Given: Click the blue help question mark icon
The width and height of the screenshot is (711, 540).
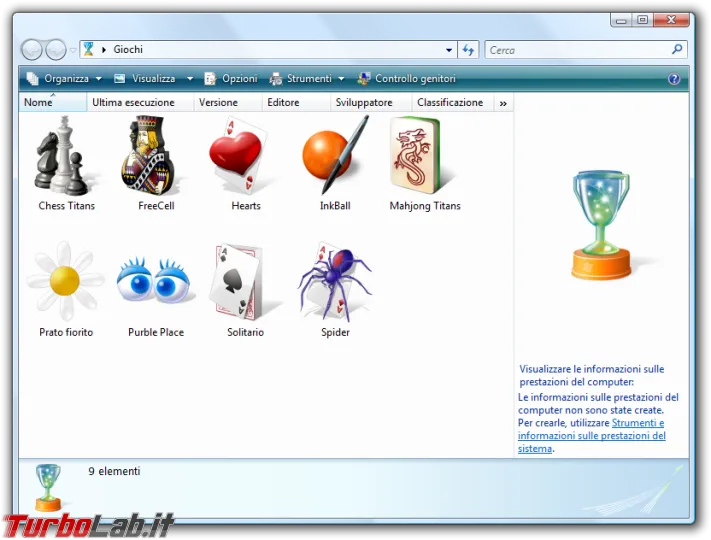Looking at the screenshot, I should 674,79.
